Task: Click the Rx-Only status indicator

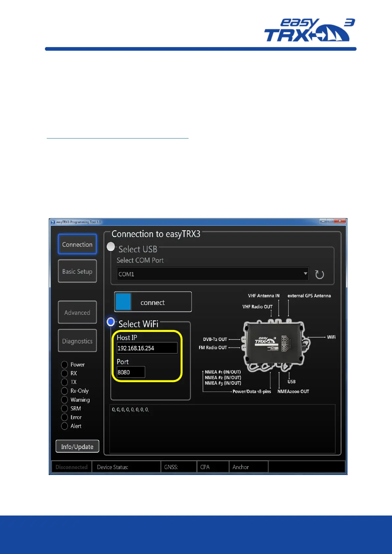Action: (x=65, y=391)
